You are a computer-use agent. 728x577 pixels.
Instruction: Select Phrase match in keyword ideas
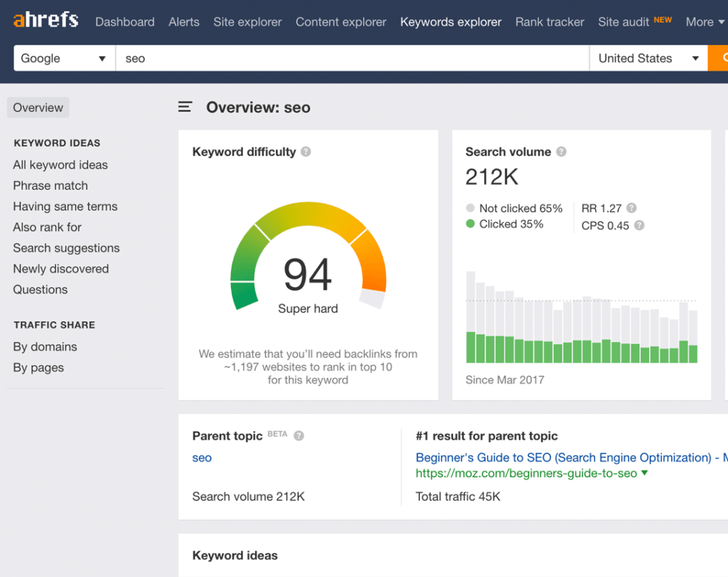point(50,185)
